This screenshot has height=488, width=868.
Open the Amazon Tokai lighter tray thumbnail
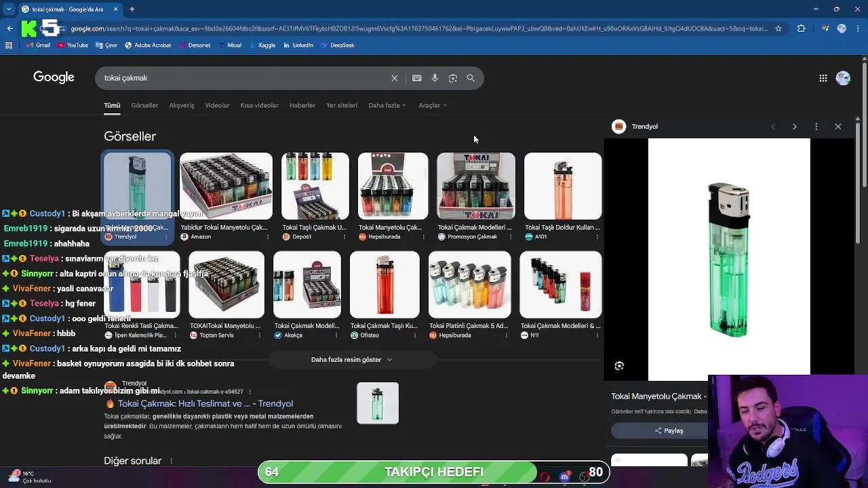pyautogui.click(x=226, y=186)
